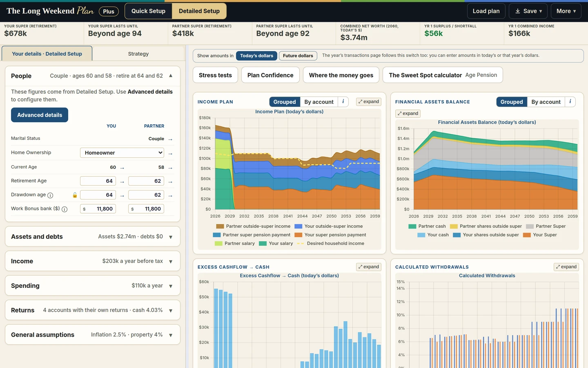
Task: Set Income Plan view to By account
Action: [x=319, y=102]
